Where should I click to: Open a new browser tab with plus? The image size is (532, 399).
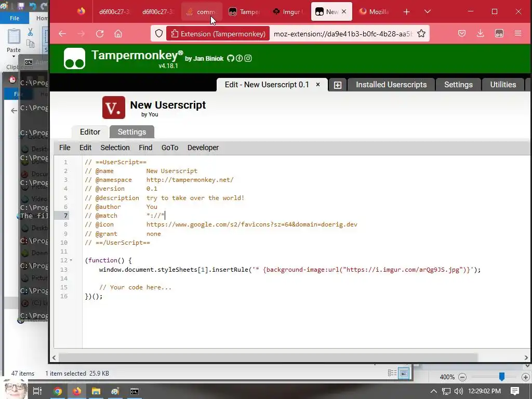tap(406, 12)
